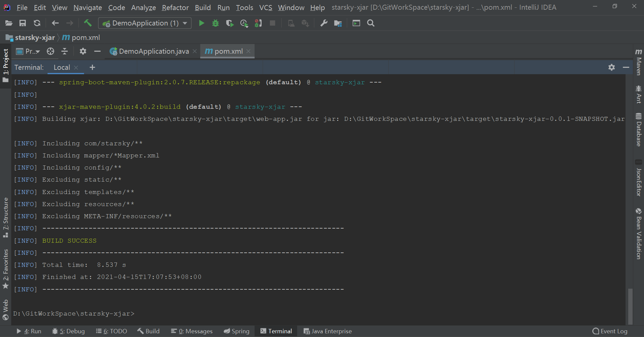
Task: Open the 4: Run tool window
Action: (x=29, y=331)
